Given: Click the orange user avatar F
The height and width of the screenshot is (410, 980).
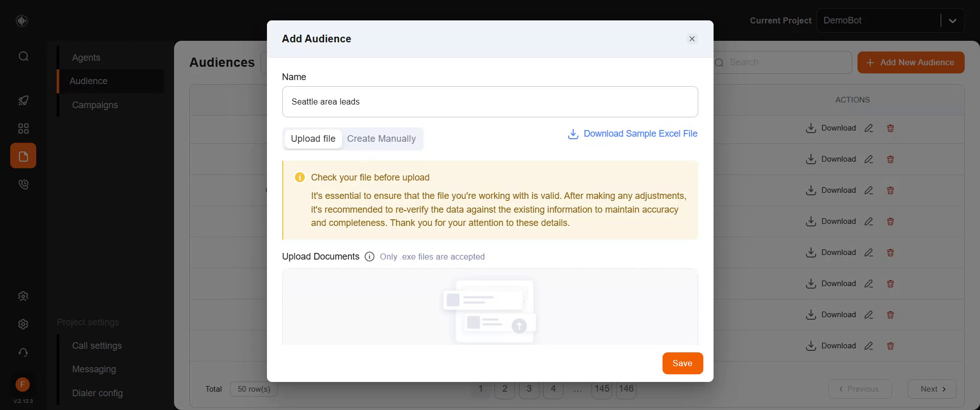Looking at the screenshot, I should click(x=22, y=385).
